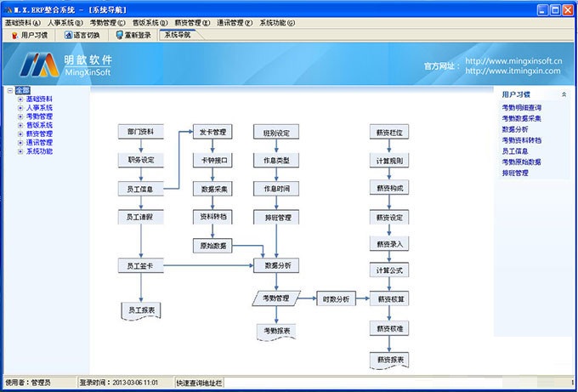Click the 资料转档 flowchart box
This screenshot has width=578, height=392.
pyautogui.click(x=212, y=217)
